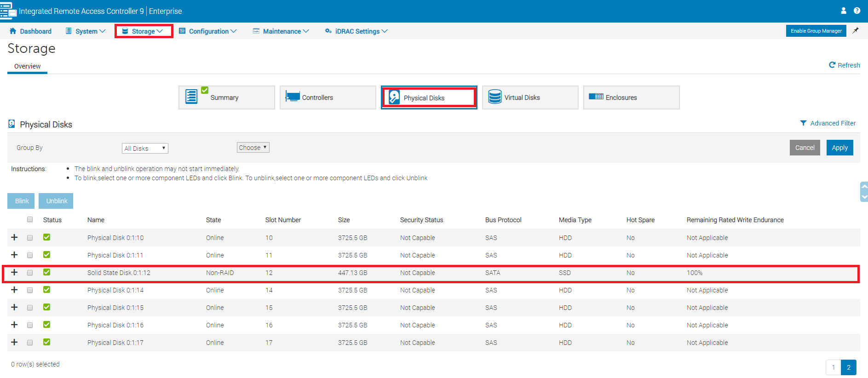The height and width of the screenshot is (378, 868).
Task: Open the Configuration menu
Action: click(208, 31)
